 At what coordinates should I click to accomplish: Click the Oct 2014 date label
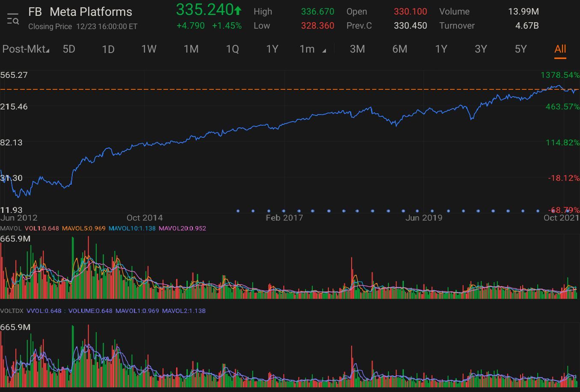[145, 218]
